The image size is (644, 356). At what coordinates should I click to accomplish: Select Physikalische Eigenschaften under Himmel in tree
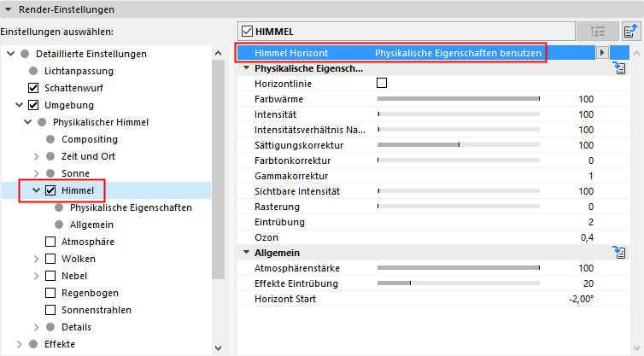(131, 207)
